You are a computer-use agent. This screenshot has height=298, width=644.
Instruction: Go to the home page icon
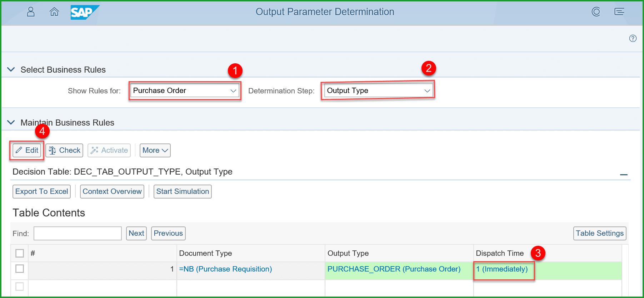pos(54,12)
